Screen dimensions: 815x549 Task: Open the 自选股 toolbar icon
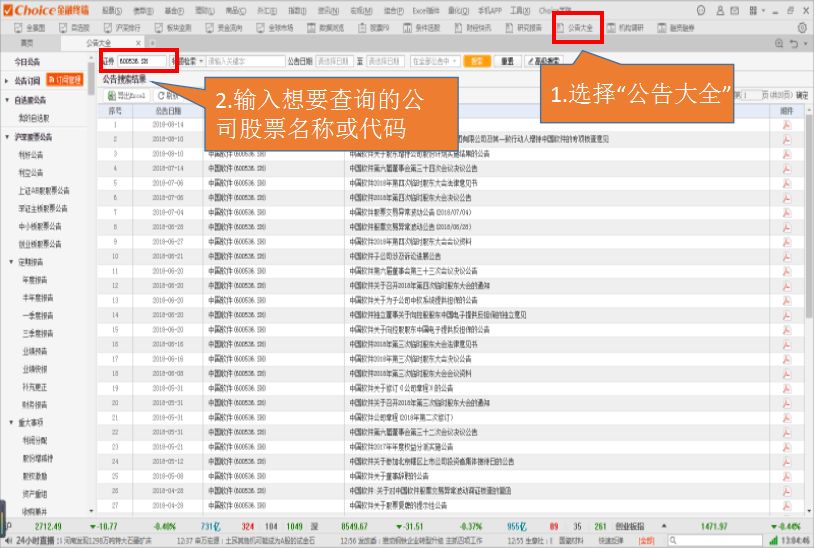(74, 28)
